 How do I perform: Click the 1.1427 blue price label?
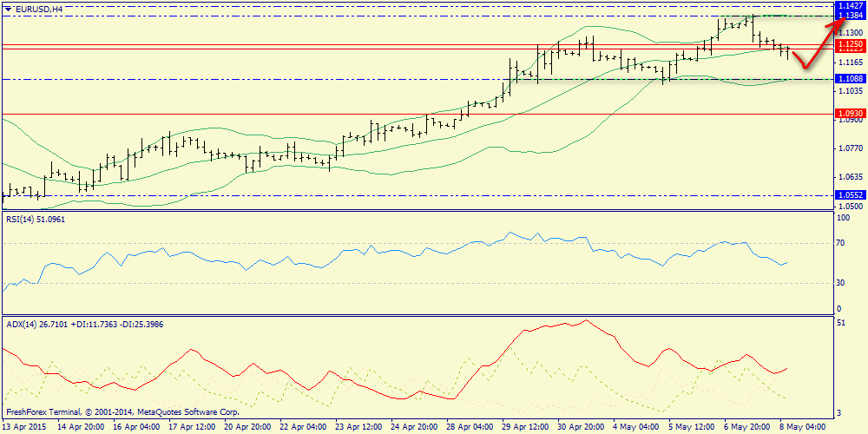pos(849,5)
